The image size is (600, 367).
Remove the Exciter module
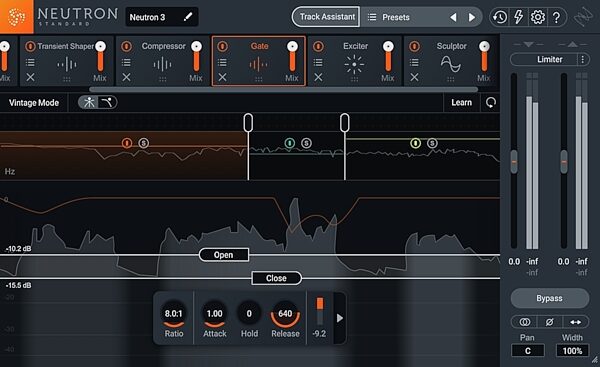point(318,78)
